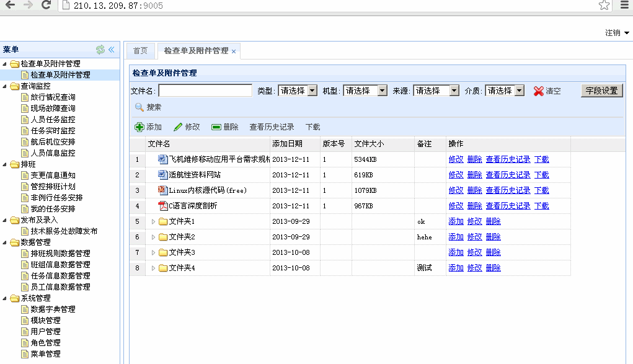Open the 注销 dropdown arrow
633x364 pixels.
[627, 33]
